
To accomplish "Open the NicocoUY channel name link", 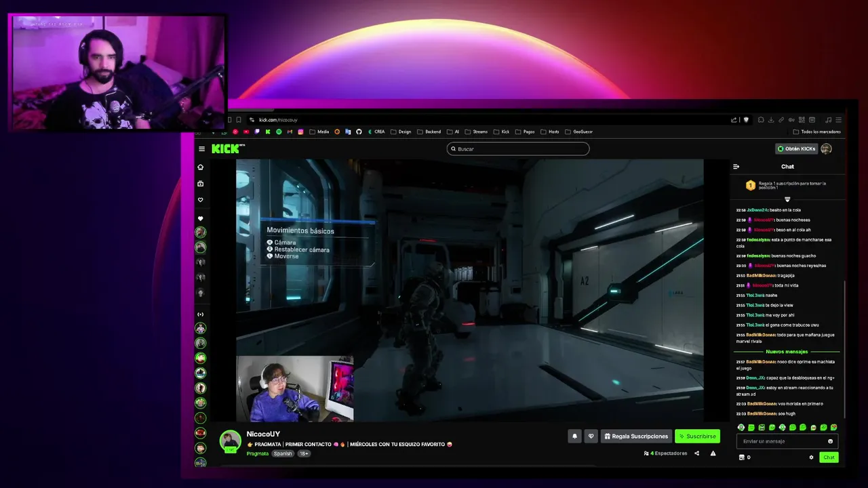I will click(x=263, y=434).
